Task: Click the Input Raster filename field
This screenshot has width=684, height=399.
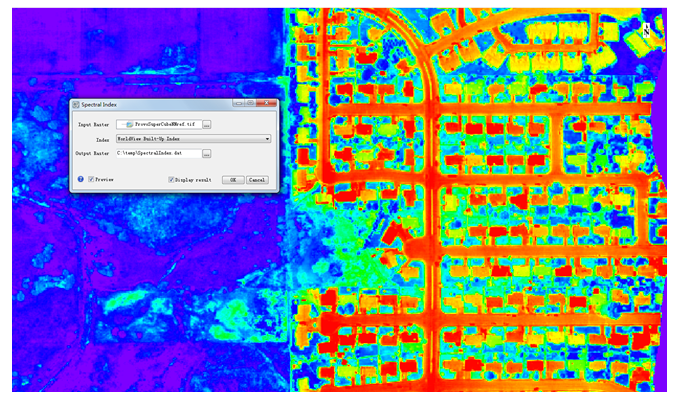Action: click(x=159, y=125)
